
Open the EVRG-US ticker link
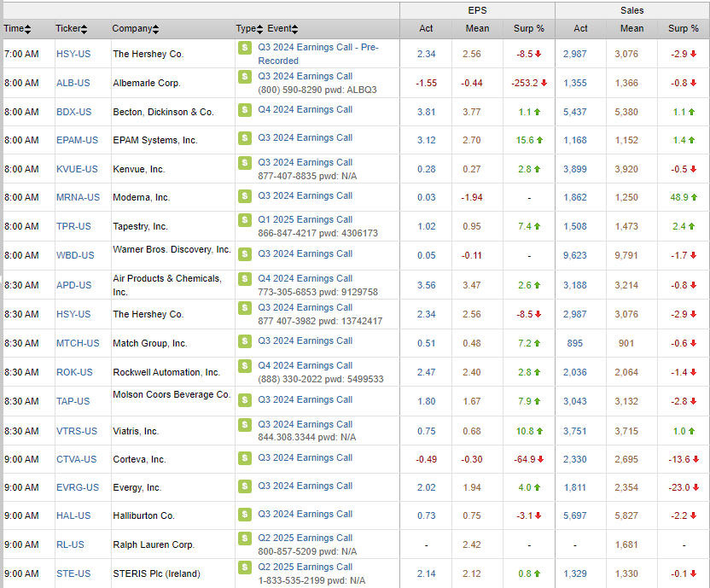point(78,487)
